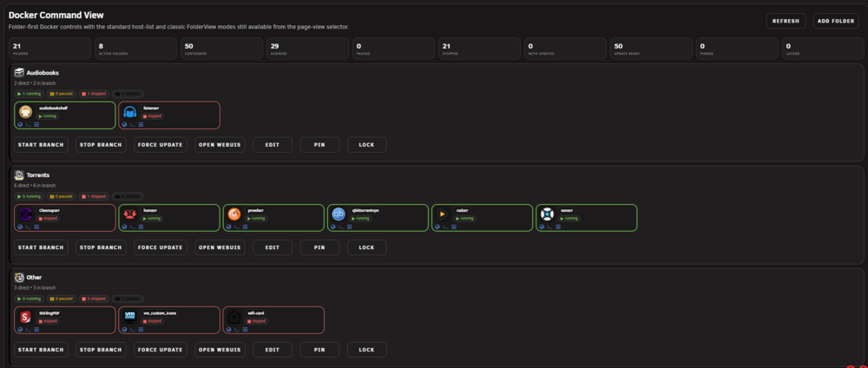Image resolution: width=868 pixels, height=368 pixels.
Task: Force Update the Torrents folder
Action: (x=161, y=247)
